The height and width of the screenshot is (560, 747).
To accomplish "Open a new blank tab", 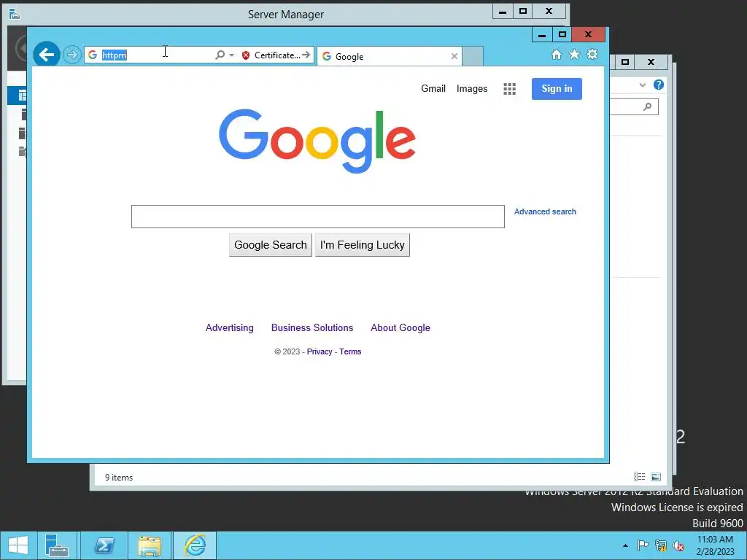I will pyautogui.click(x=473, y=56).
